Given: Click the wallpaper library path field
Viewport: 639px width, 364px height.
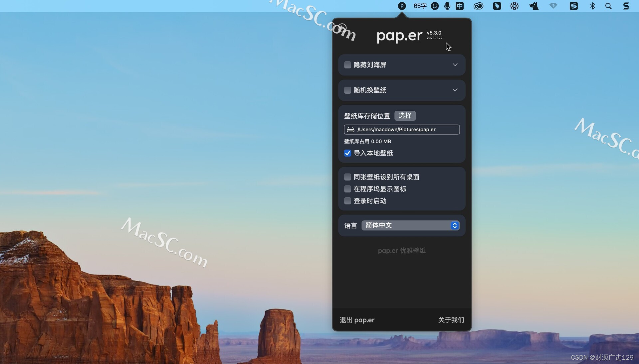Looking at the screenshot, I should point(402,130).
